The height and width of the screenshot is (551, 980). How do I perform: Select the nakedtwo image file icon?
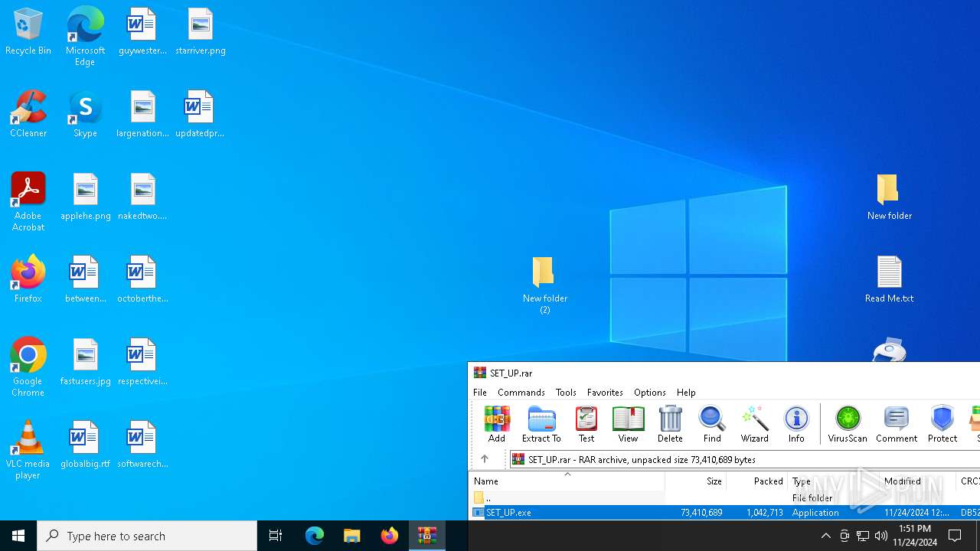pyautogui.click(x=142, y=197)
